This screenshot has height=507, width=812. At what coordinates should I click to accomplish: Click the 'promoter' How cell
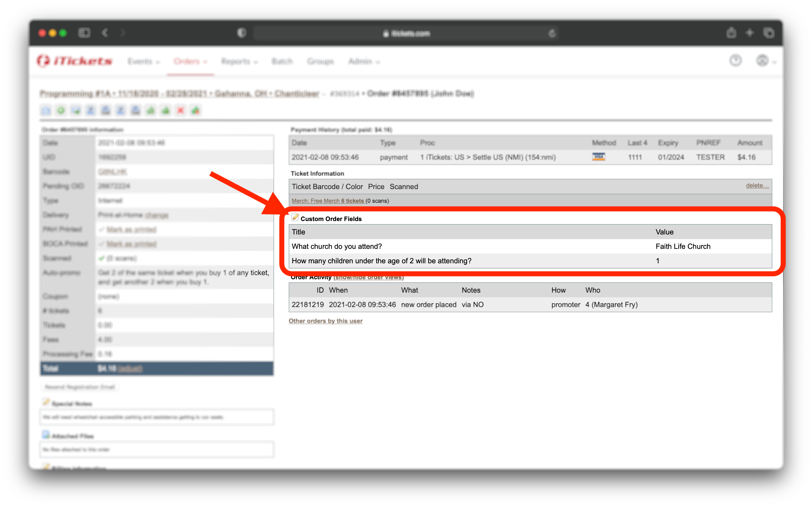tap(565, 305)
